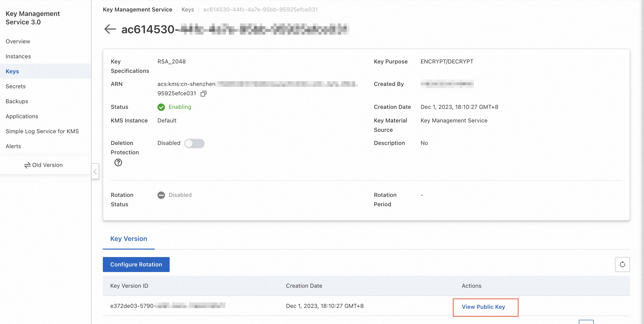Select the Alerts sidebar item
The width and height of the screenshot is (644, 324).
pyautogui.click(x=13, y=146)
